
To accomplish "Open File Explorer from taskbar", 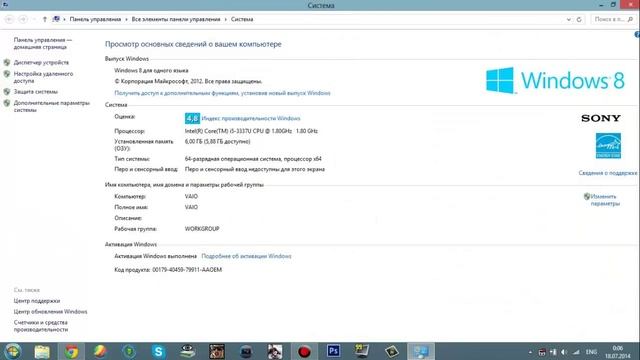I will coord(42,351).
